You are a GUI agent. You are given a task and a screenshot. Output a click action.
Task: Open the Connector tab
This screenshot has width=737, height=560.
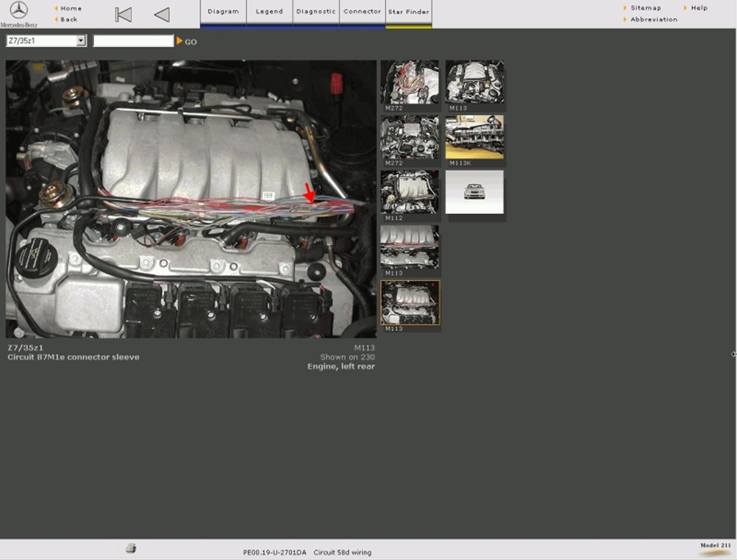[x=362, y=12]
